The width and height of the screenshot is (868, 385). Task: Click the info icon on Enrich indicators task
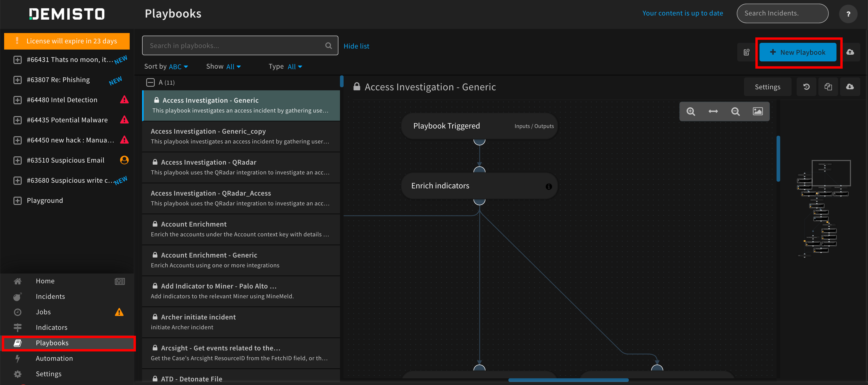pyautogui.click(x=548, y=187)
